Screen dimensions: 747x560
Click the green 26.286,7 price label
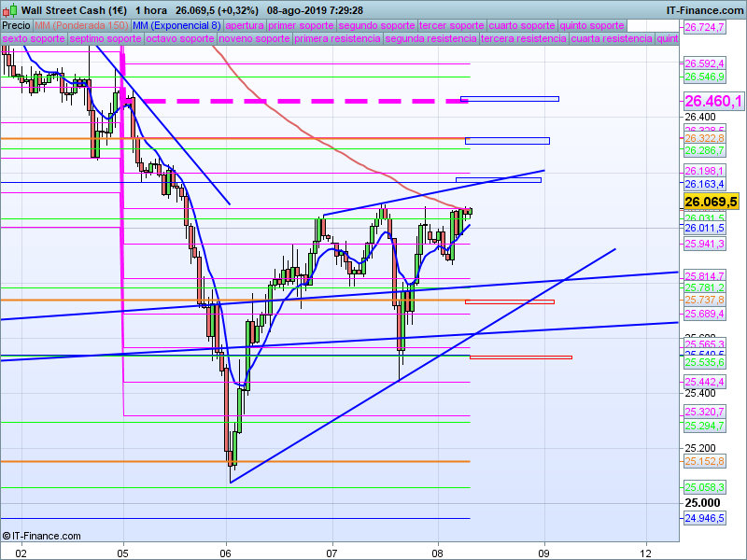point(705,150)
